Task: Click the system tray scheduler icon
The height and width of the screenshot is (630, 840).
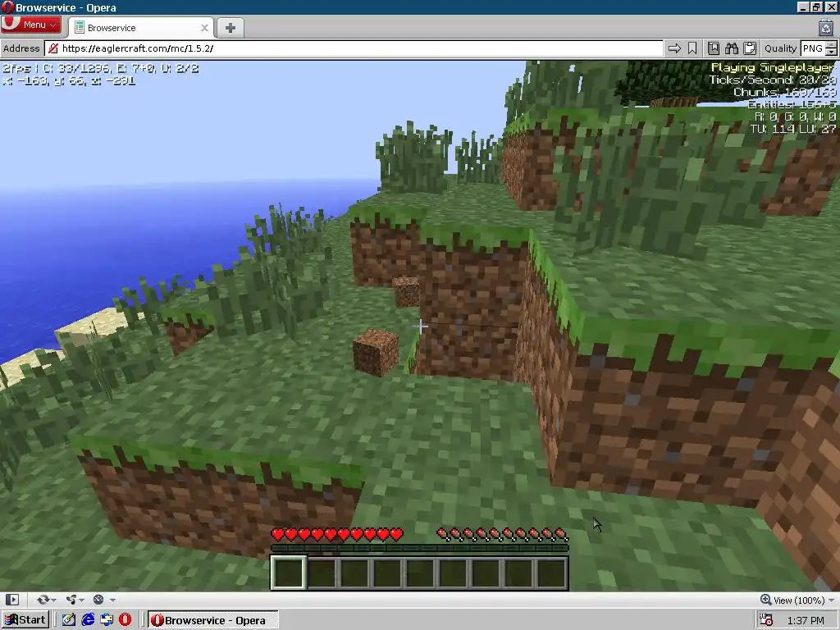Action: (x=767, y=620)
